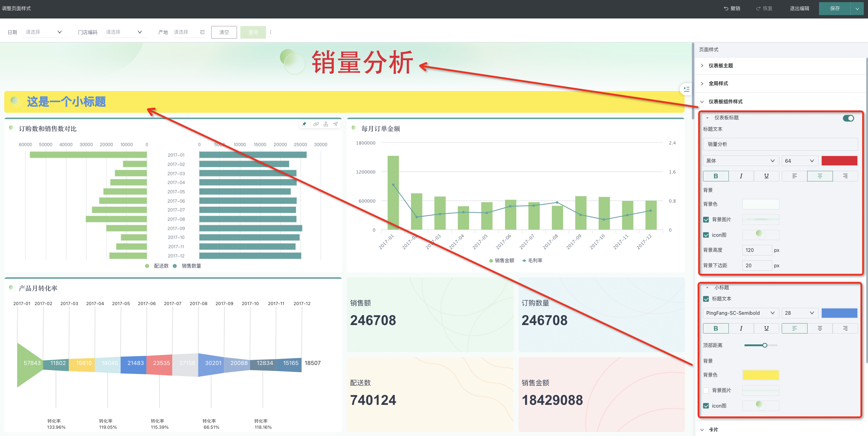Click the send/share icon on chart toolbar
This screenshot has width=868, height=436.
[x=336, y=124]
